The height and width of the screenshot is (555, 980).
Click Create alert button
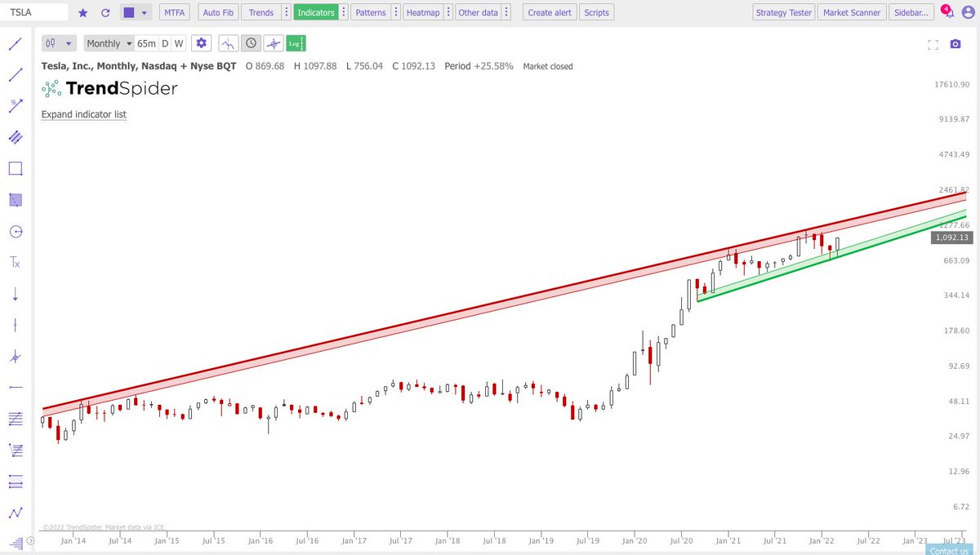point(550,13)
